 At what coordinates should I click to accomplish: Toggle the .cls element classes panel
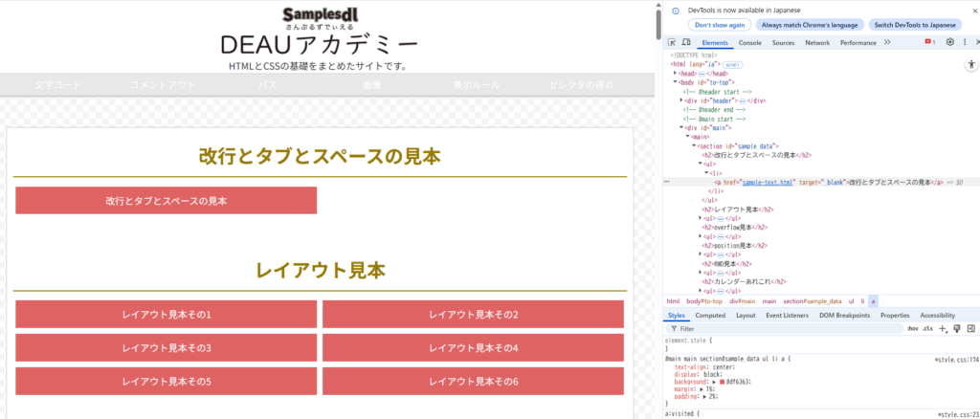[927, 328]
